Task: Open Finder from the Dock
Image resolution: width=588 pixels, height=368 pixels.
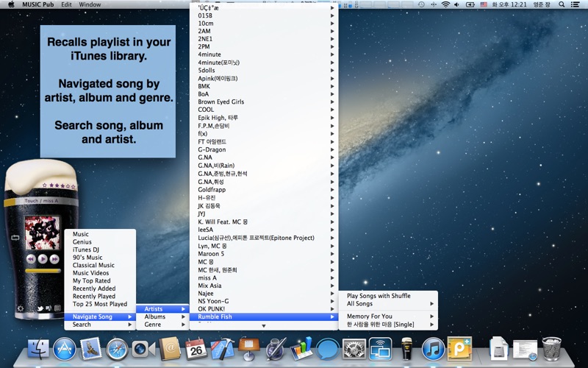Action: tap(38, 349)
